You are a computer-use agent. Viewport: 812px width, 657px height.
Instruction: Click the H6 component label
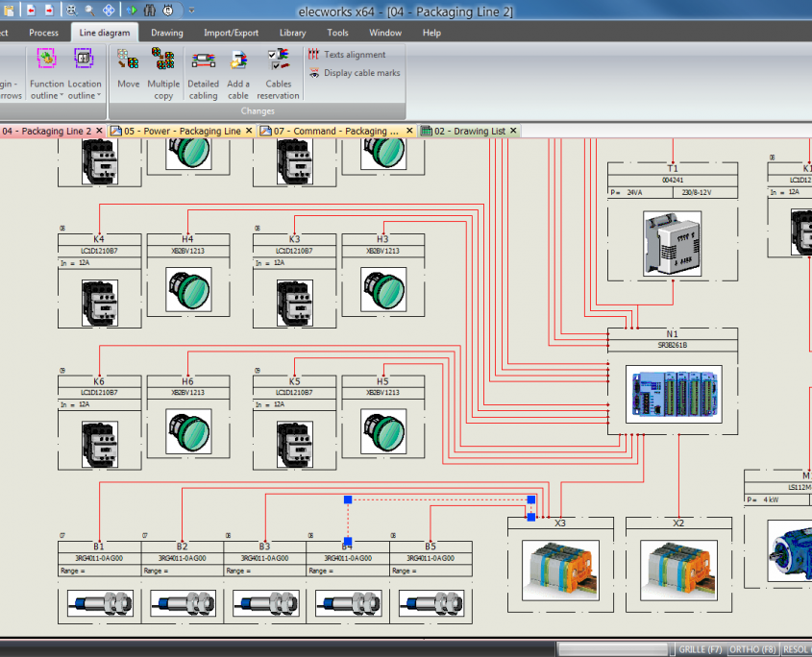(x=187, y=381)
